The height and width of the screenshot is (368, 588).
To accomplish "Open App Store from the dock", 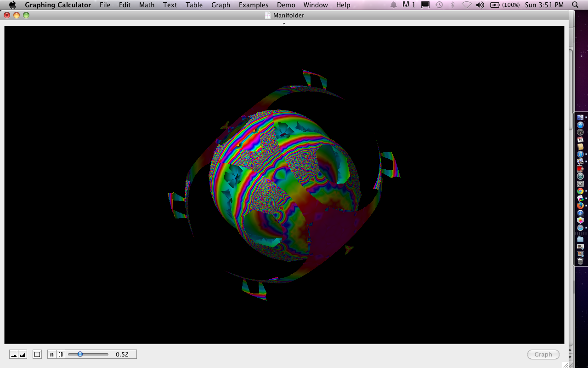I will pyautogui.click(x=580, y=125).
